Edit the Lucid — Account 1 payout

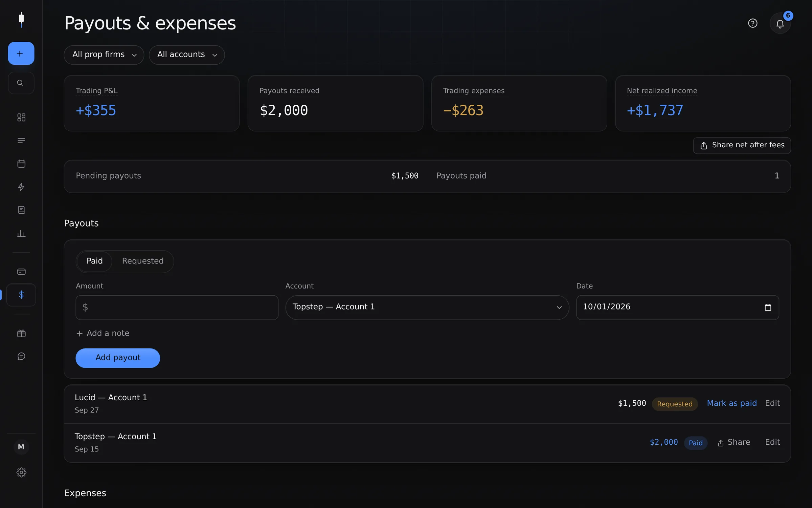pos(772,403)
